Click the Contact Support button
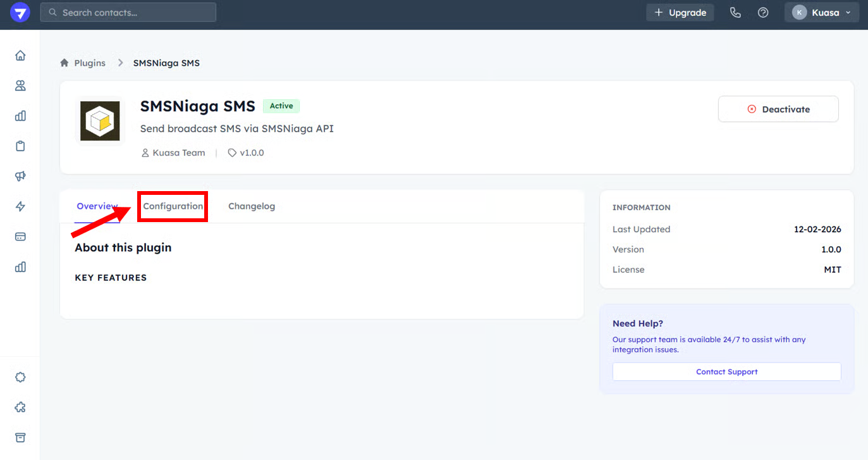This screenshot has width=868, height=460. pos(726,372)
